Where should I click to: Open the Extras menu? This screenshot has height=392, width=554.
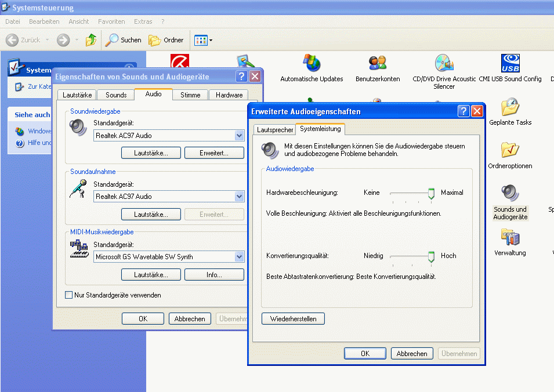143,21
